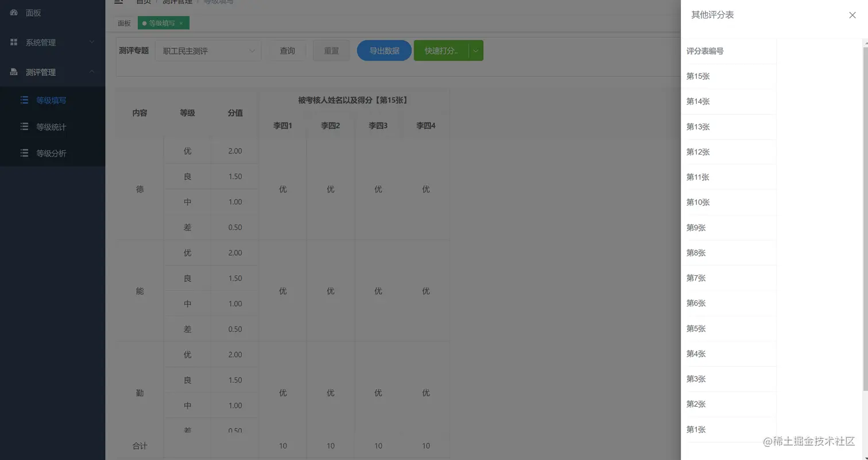
Task: Close the 其他评分表 drawer with the X icon
Action: click(x=852, y=15)
